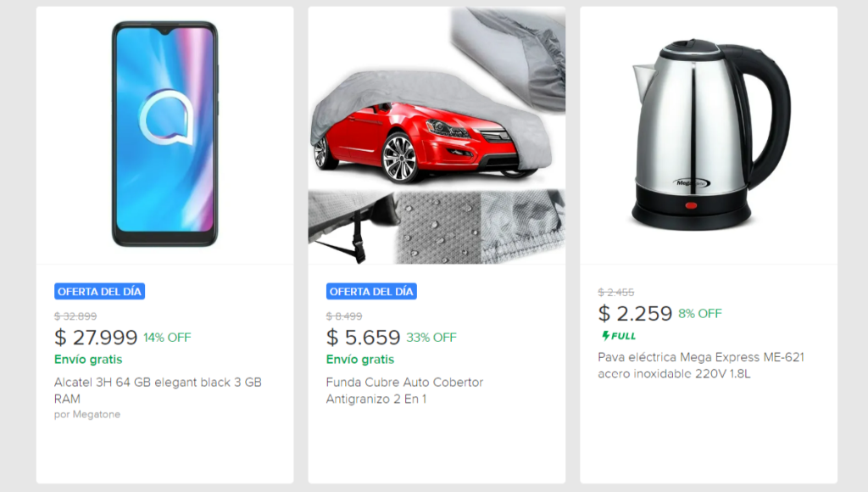Open the electric kettle product photo

[709, 134]
